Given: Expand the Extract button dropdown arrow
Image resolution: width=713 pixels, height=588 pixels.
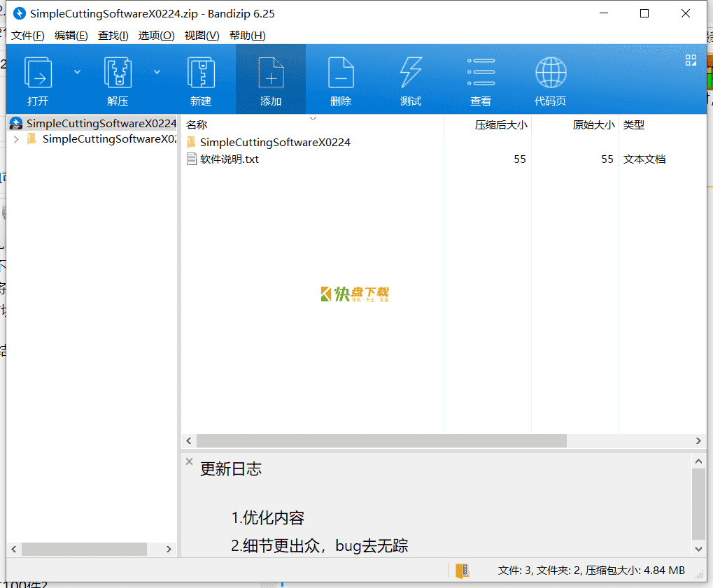Looking at the screenshot, I should pyautogui.click(x=157, y=72).
